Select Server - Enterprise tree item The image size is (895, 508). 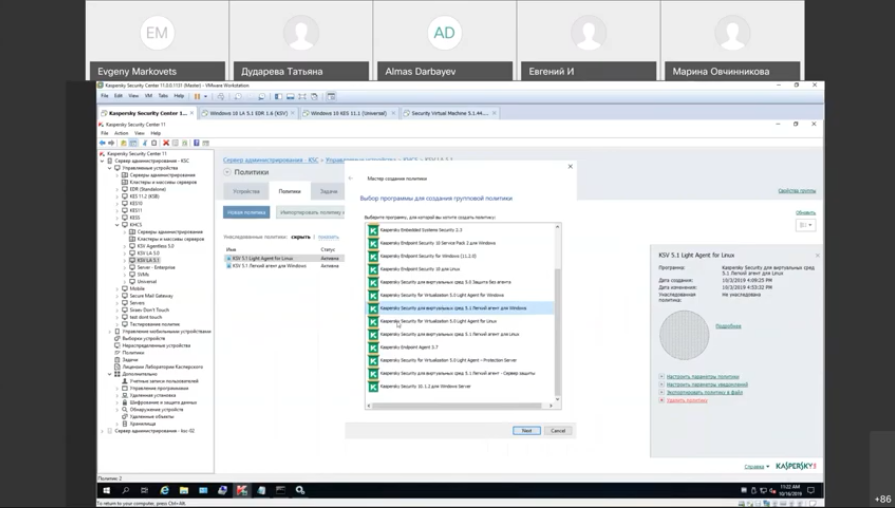pos(156,267)
